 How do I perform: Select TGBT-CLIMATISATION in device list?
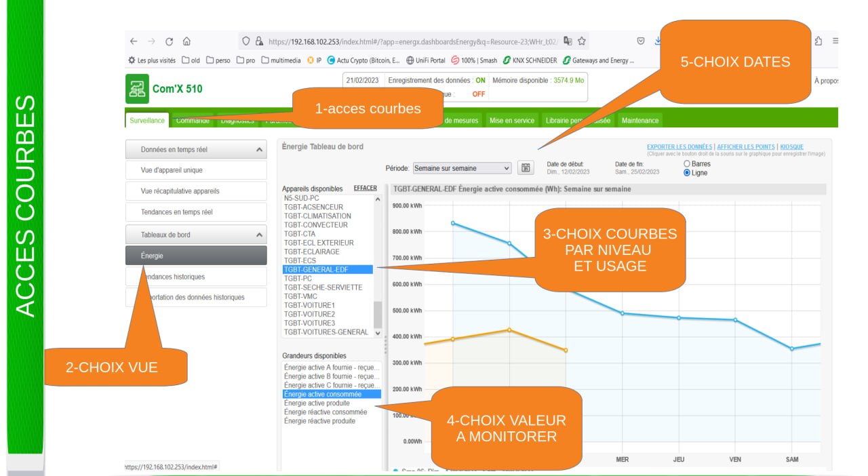317,216
